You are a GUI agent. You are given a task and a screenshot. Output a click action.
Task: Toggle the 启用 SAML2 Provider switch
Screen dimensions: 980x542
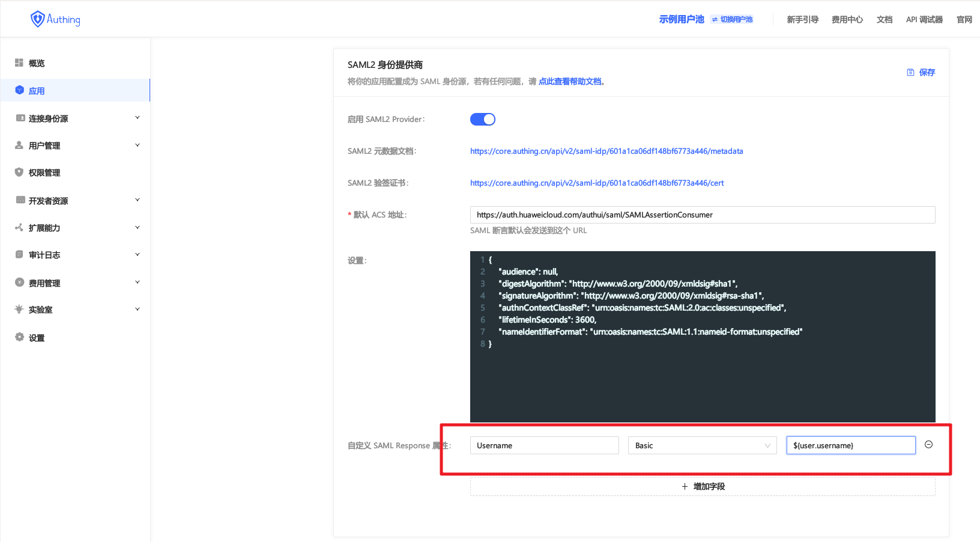482,120
